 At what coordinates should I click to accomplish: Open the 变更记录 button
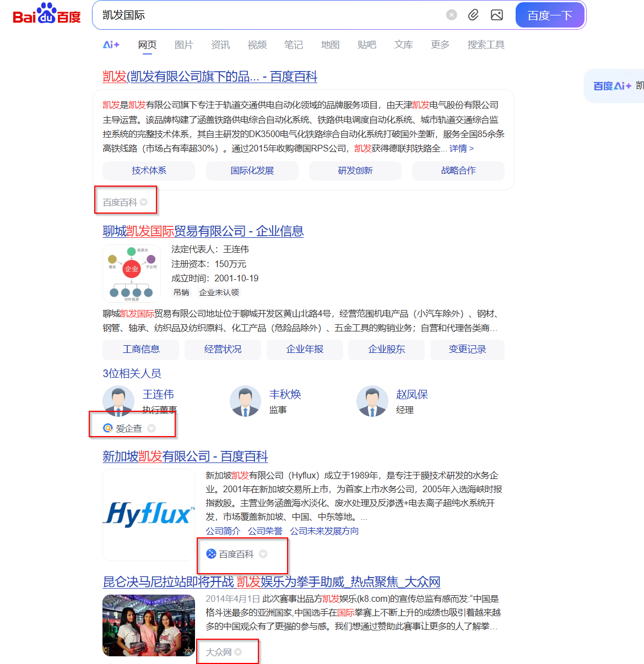[x=467, y=350]
